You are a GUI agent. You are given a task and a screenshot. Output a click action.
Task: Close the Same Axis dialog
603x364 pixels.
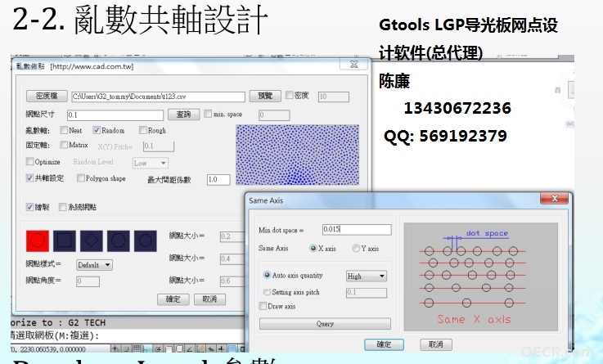click(554, 198)
